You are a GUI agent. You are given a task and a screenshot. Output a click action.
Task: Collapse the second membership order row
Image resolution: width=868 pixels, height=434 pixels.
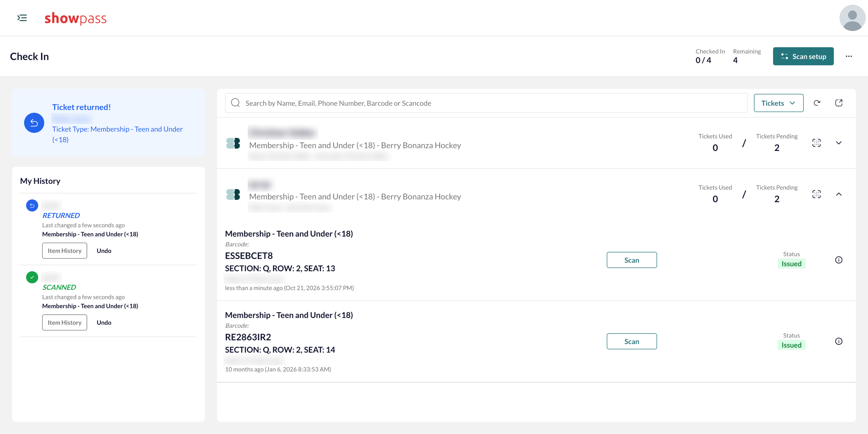pyautogui.click(x=839, y=194)
